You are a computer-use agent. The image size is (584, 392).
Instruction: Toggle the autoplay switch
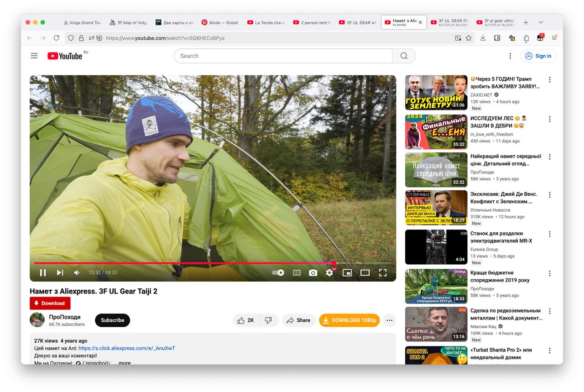coord(278,272)
